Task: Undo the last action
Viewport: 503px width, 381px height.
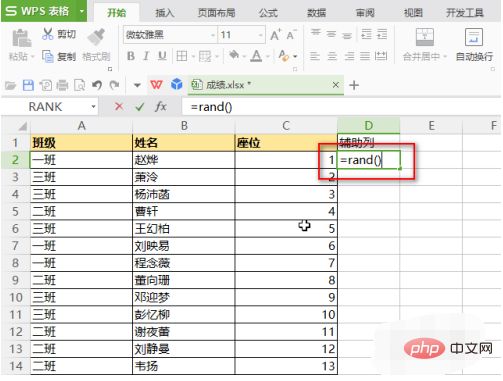Action: [x=97, y=85]
